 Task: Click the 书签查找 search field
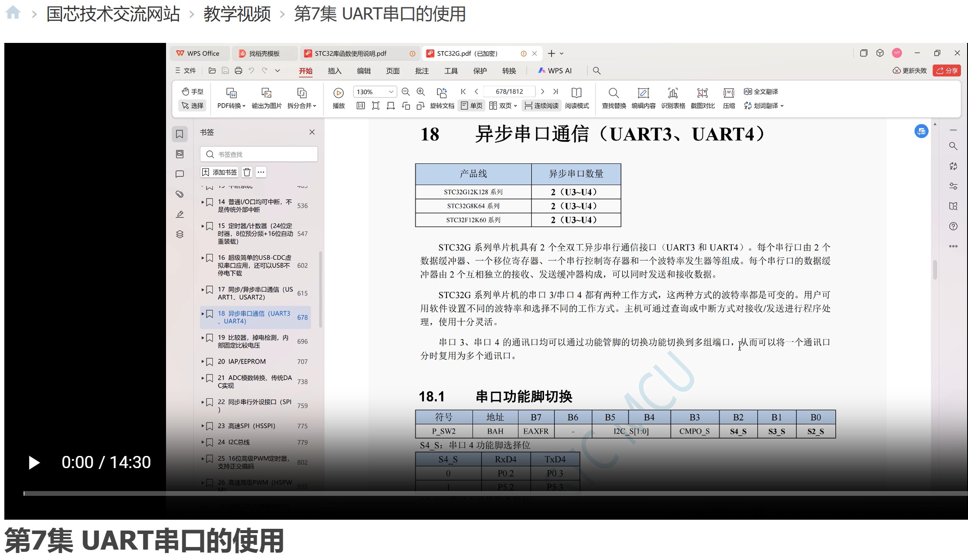tap(259, 154)
